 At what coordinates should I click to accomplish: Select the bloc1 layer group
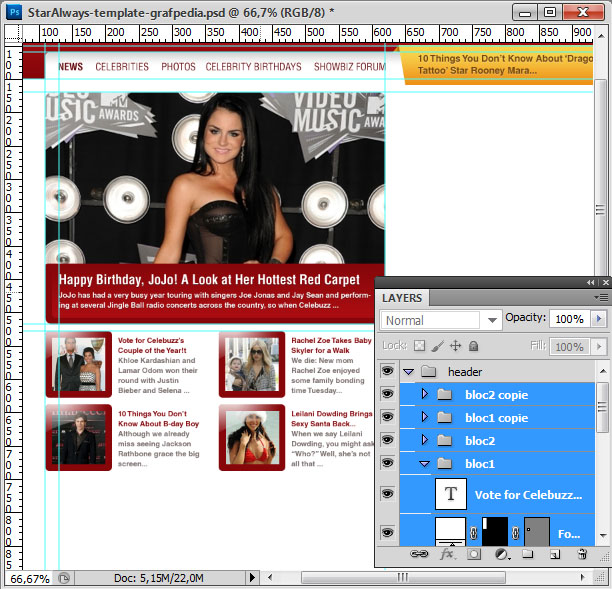(498, 463)
